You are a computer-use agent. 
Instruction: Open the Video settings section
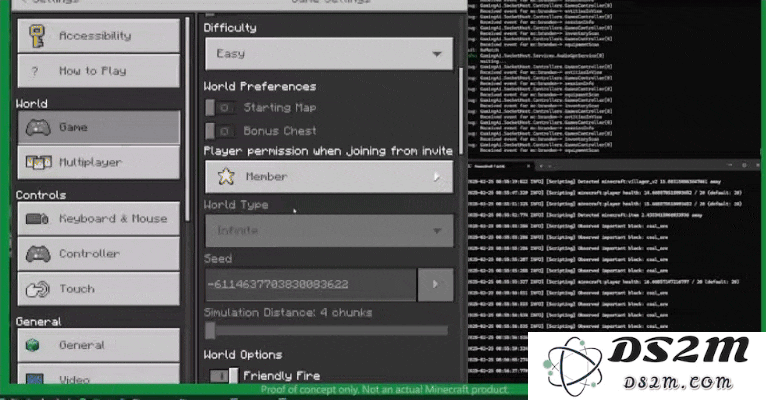click(99, 376)
